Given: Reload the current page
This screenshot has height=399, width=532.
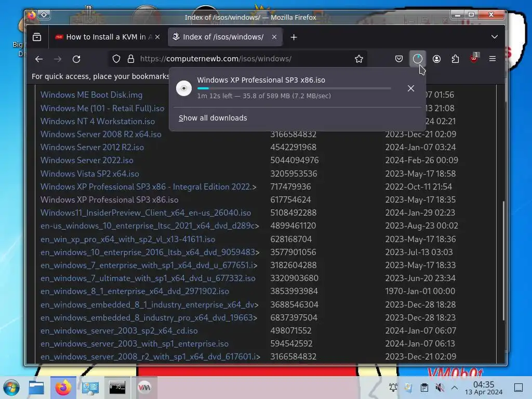Looking at the screenshot, I should [76, 59].
